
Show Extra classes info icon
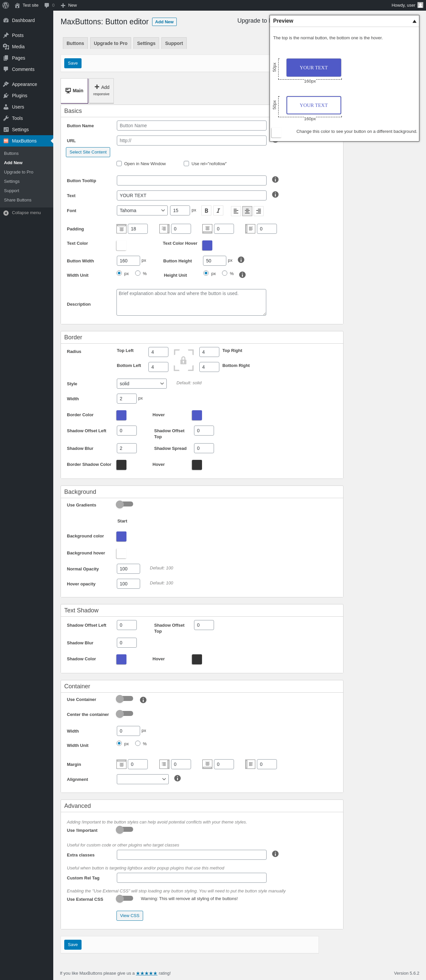pos(275,854)
